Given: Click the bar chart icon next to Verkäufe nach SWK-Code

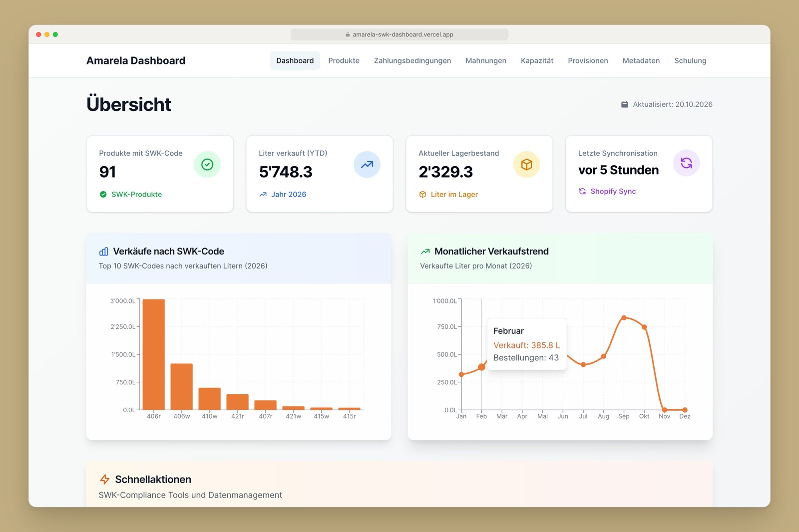Looking at the screenshot, I should coord(104,252).
